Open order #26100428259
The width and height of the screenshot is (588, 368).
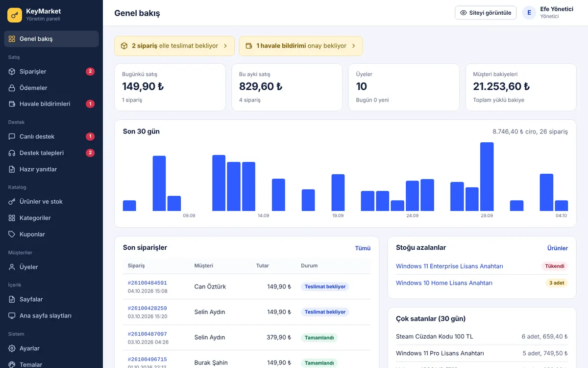(x=147, y=309)
